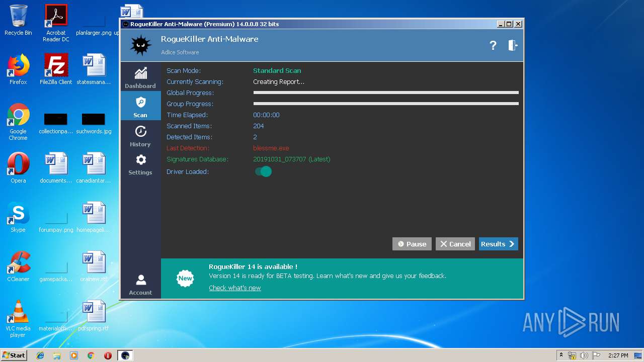
Task: Select the oralnew.rtf desktop file
Action: coord(94,266)
